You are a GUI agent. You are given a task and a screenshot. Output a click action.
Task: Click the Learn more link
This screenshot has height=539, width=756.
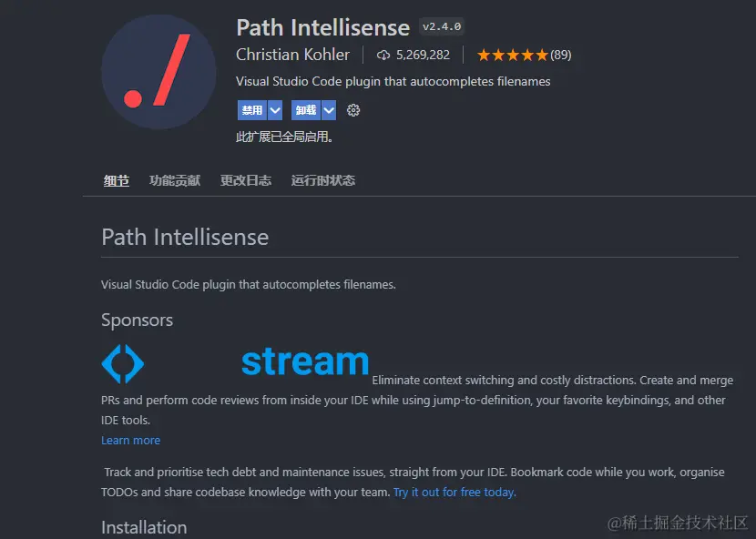click(130, 440)
